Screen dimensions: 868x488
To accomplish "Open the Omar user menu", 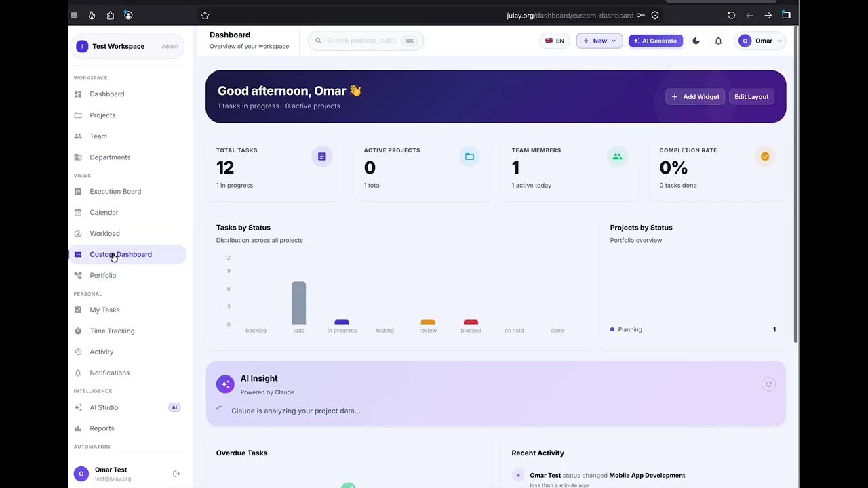I will [x=760, y=41].
